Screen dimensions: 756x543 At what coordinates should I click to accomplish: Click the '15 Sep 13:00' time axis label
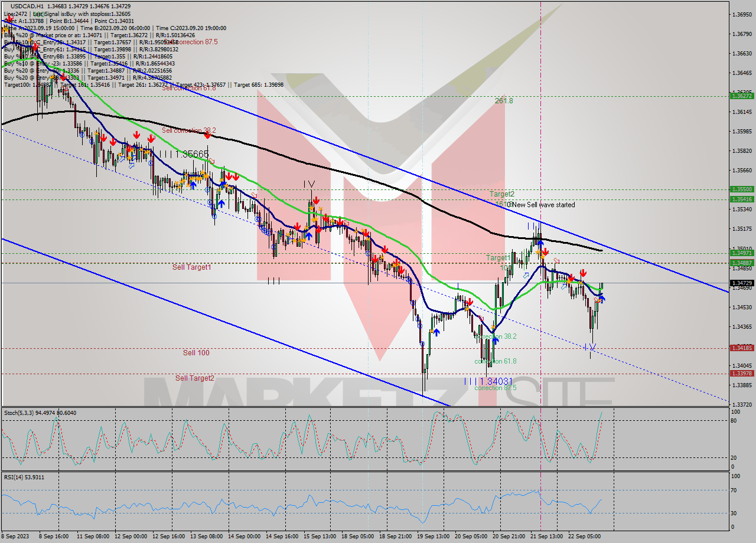coord(320,537)
